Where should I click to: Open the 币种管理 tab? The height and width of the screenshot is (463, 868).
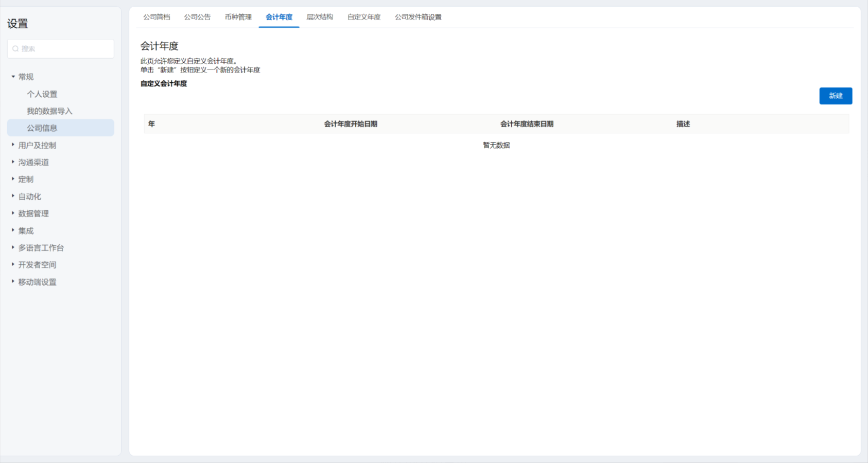pyautogui.click(x=238, y=17)
